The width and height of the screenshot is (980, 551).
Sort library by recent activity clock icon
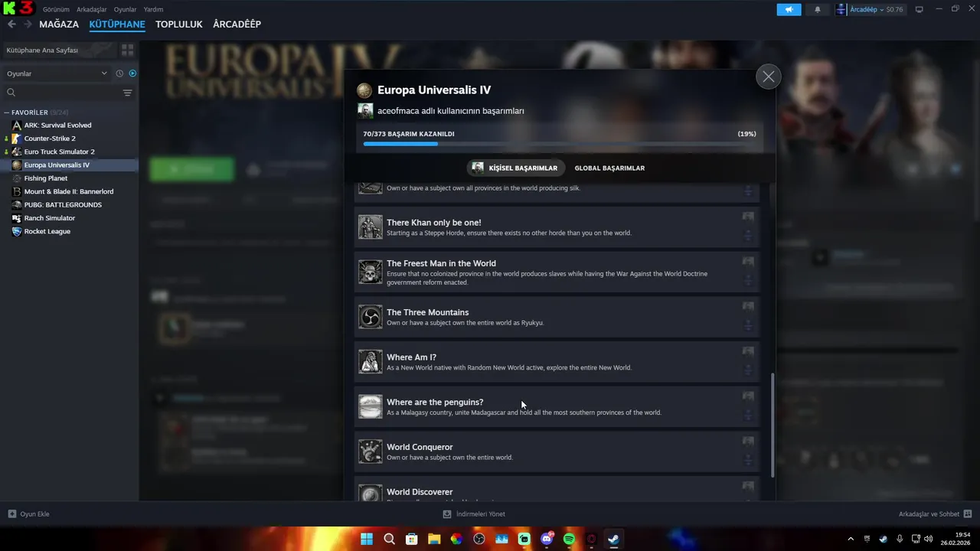(119, 73)
